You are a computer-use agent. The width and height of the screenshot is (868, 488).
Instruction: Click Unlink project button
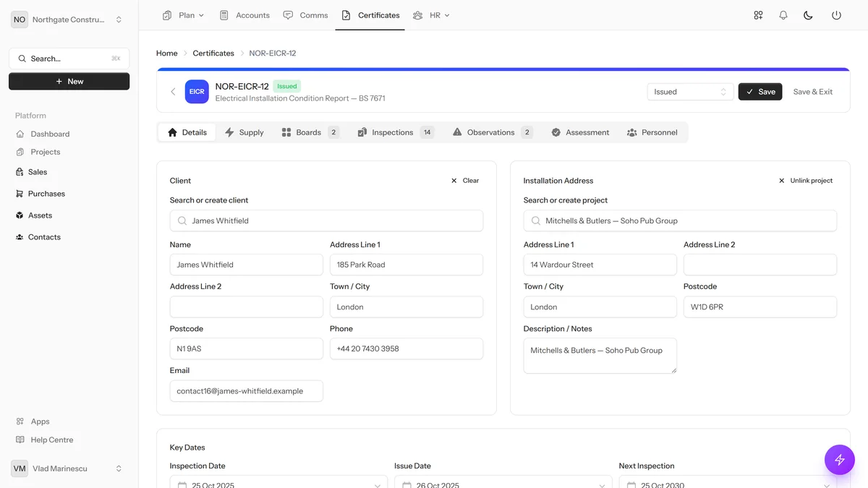805,181
